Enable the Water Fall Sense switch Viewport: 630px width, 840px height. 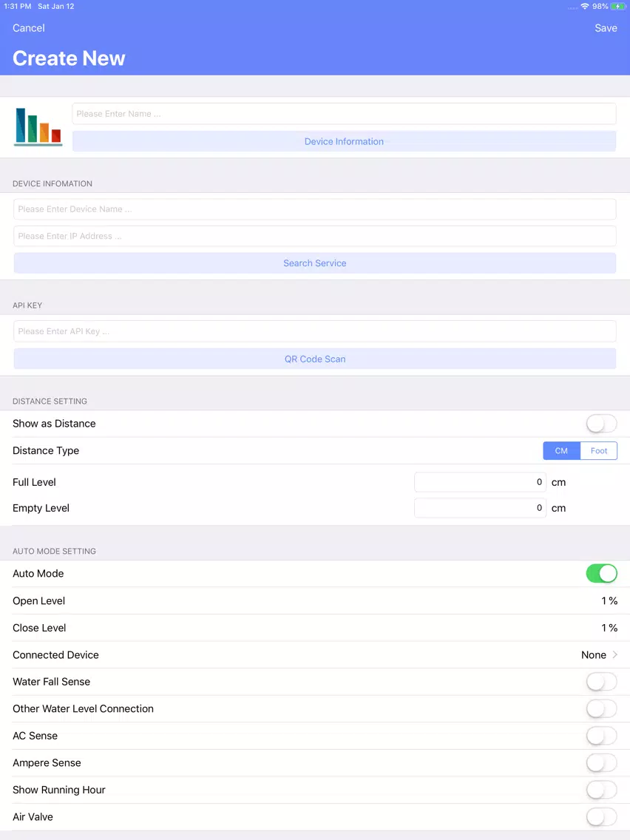(x=601, y=682)
